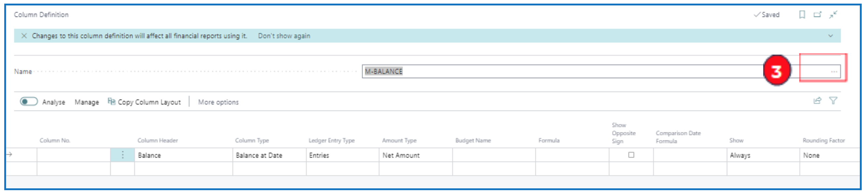This screenshot has width=868, height=194.
Task: Toggle the Analyse mode switch
Action: pos(29,102)
